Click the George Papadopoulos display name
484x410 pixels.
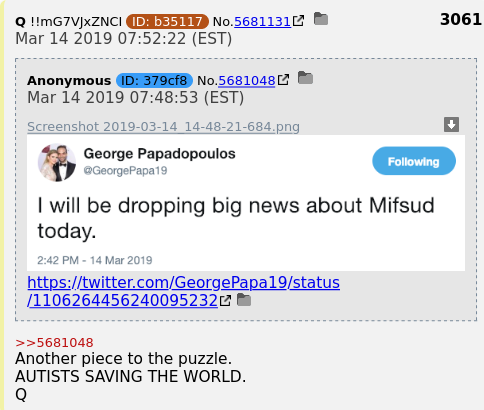pyautogui.click(x=159, y=154)
